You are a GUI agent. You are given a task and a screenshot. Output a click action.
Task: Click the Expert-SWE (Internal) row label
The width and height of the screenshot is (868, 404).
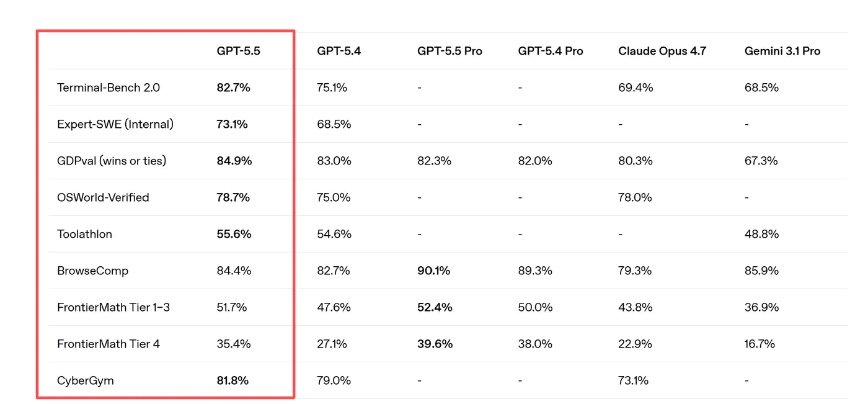115,124
